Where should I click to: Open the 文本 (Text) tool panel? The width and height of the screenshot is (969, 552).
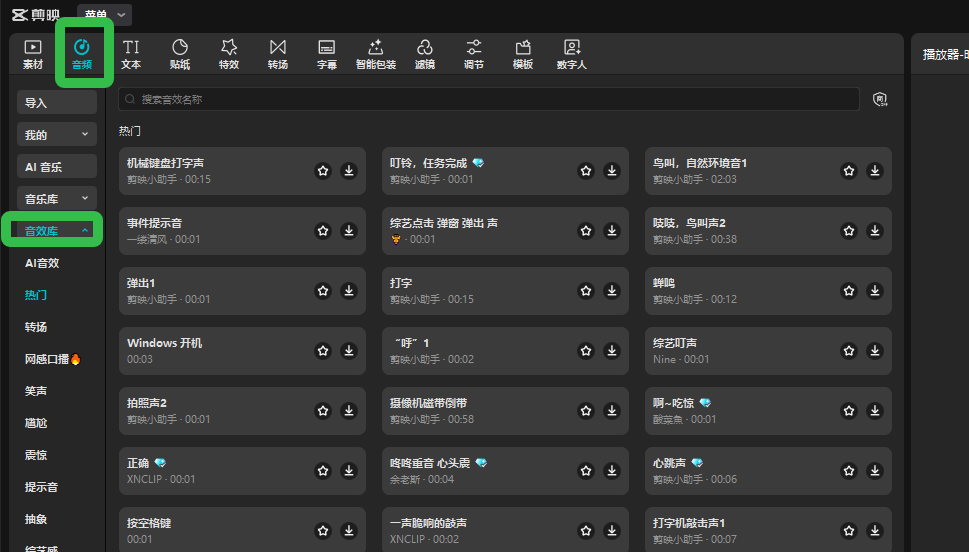131,54
